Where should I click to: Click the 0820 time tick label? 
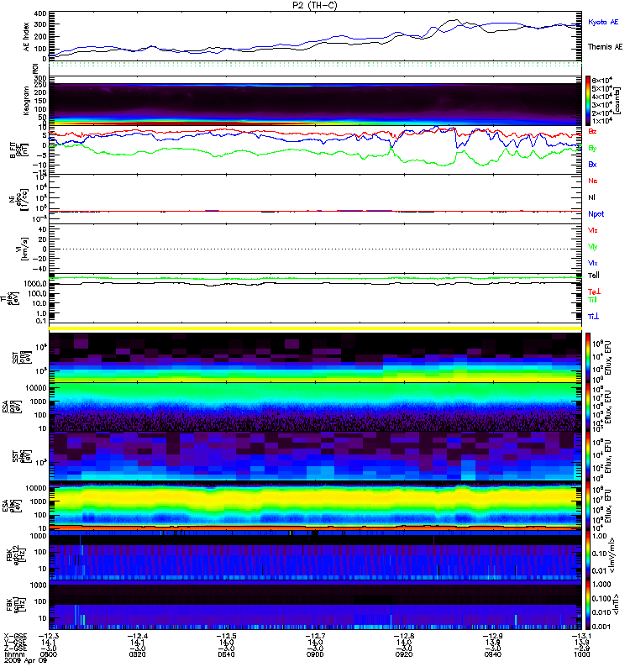tap(137, 654)
